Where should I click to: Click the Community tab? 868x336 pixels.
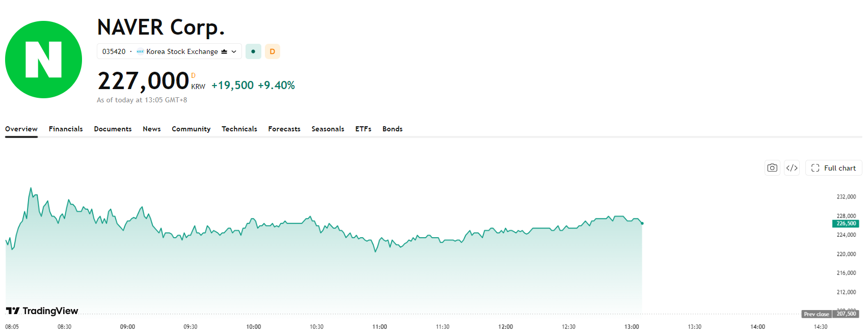(191, 129)
